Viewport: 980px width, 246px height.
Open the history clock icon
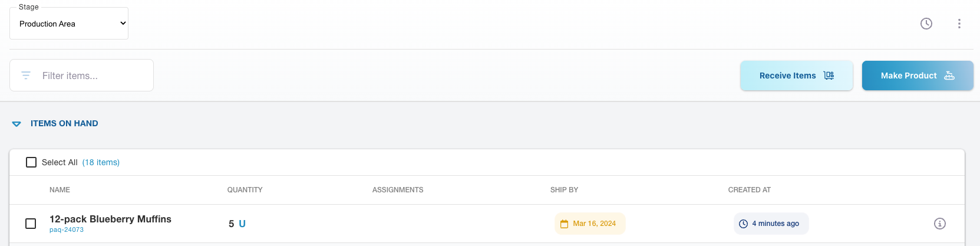926,24
